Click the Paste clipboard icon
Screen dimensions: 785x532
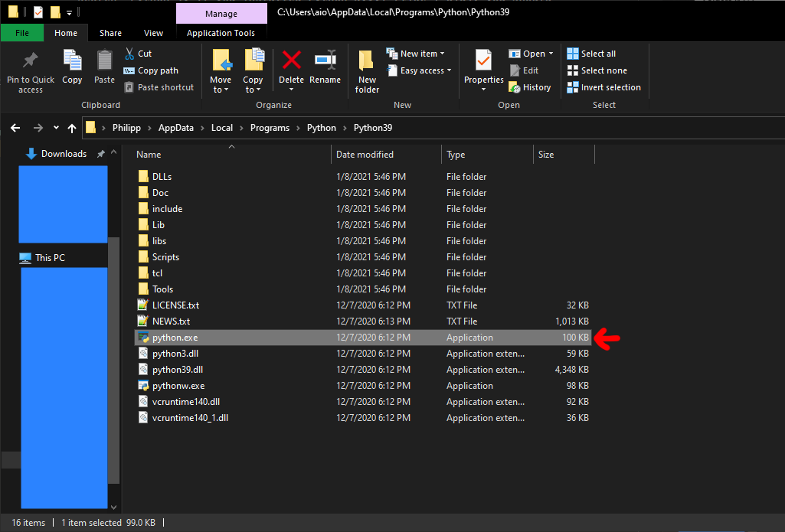pyautogui.click(x=104, y=61)
